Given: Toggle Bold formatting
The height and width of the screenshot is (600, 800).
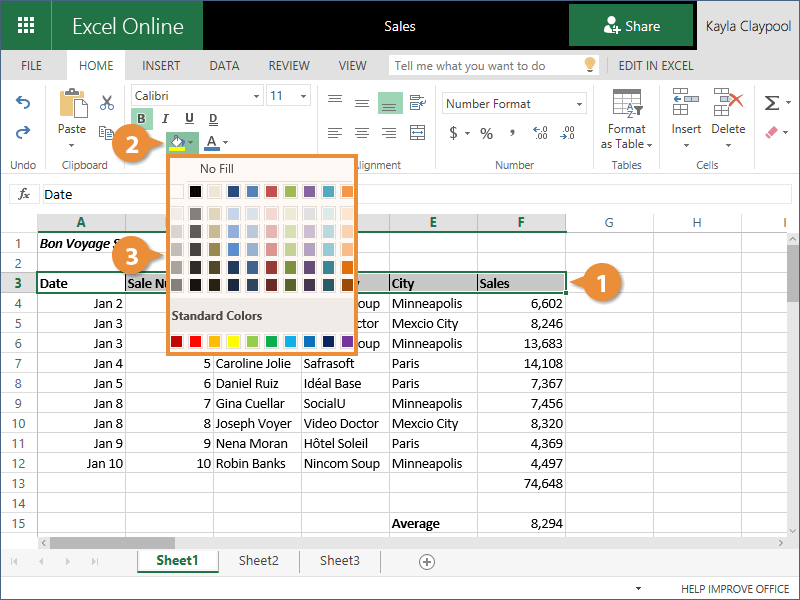Looking at the screenshot, I should tap(142, 119).
